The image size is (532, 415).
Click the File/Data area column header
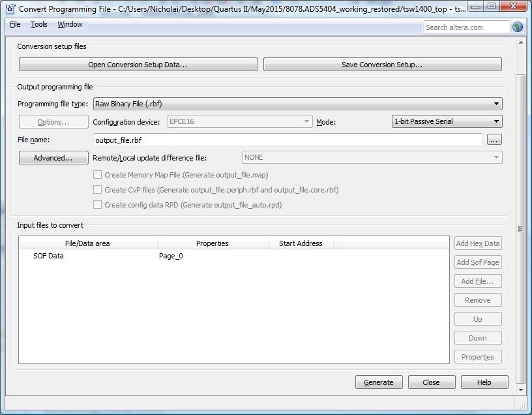pos(87,243)
